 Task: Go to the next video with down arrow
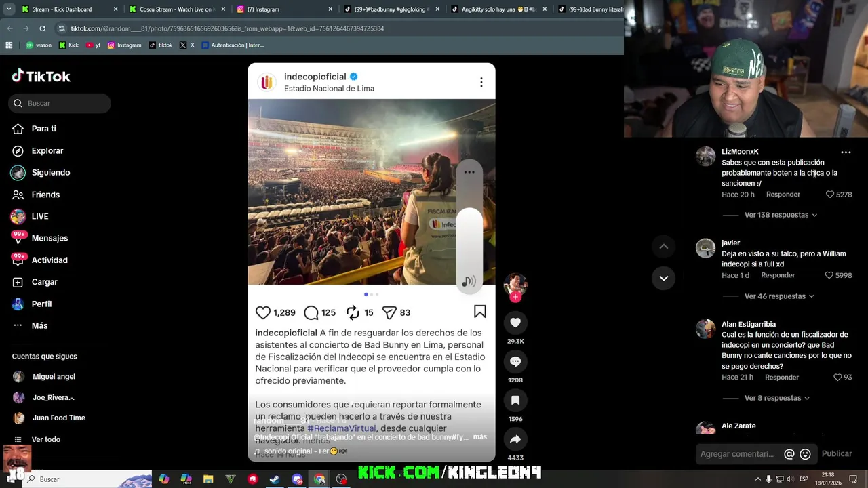click(x=663, y=278)
